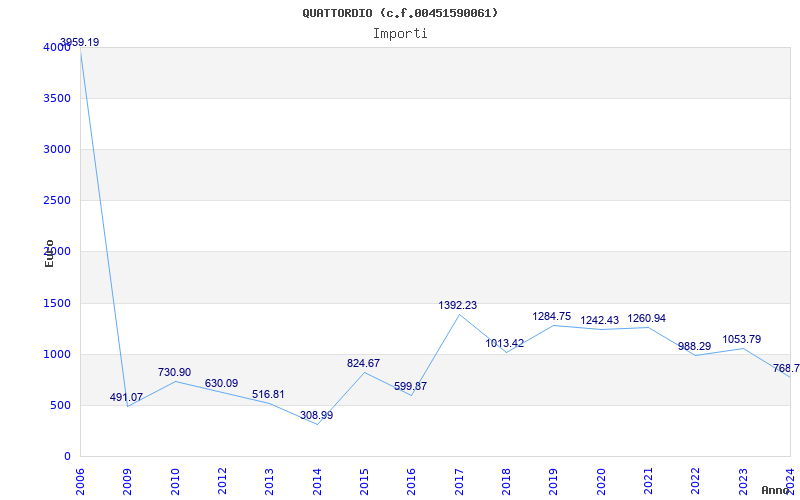Screen dimensions: 800x500
Task: Select the 3959.19 data label
Action: [x=80, y=42]
